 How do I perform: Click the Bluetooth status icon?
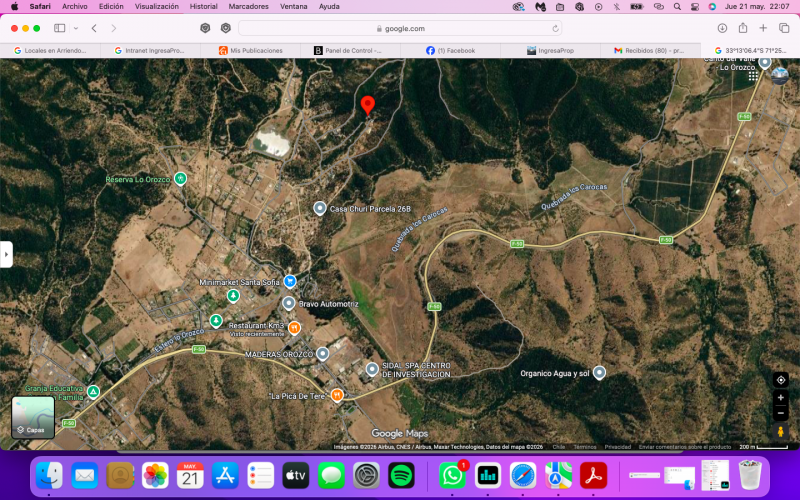(617, 7)
